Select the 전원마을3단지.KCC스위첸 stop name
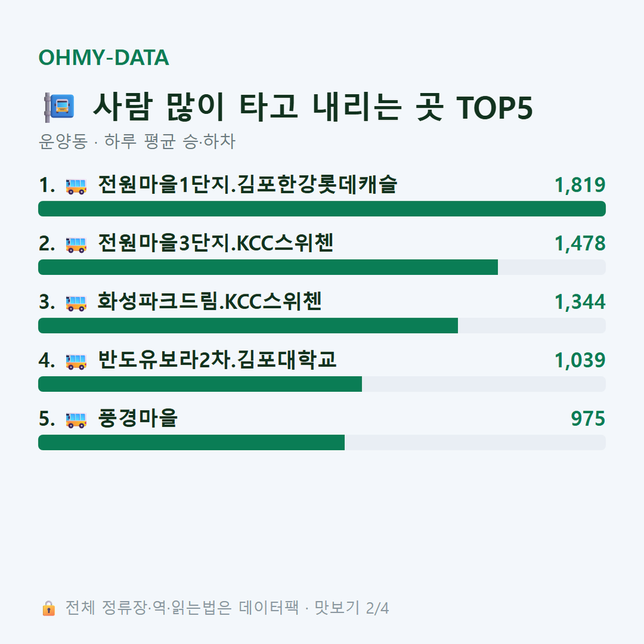 [216, 243]
